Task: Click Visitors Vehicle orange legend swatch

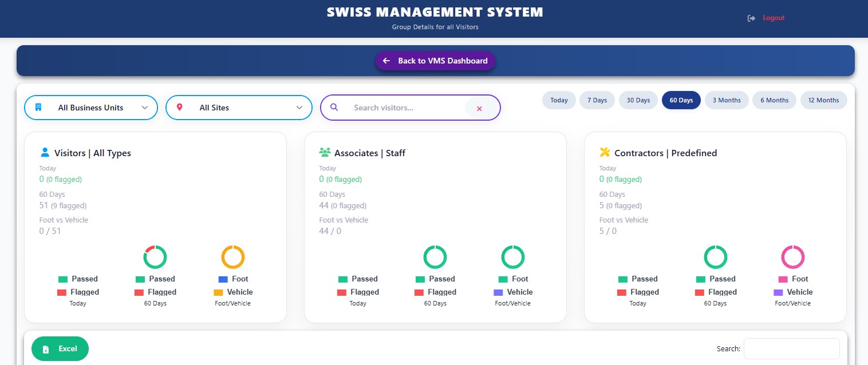Action: click(x=218, y=292)
